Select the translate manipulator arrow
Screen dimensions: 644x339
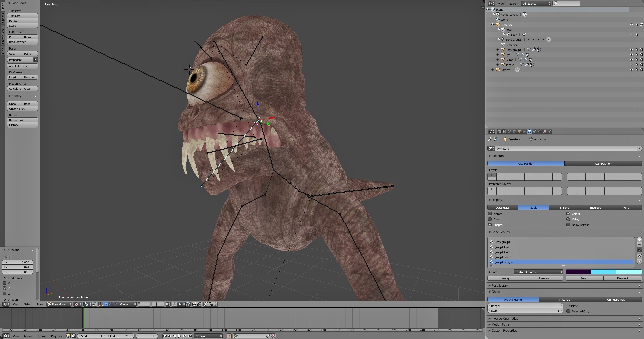[x=106, y=304]
